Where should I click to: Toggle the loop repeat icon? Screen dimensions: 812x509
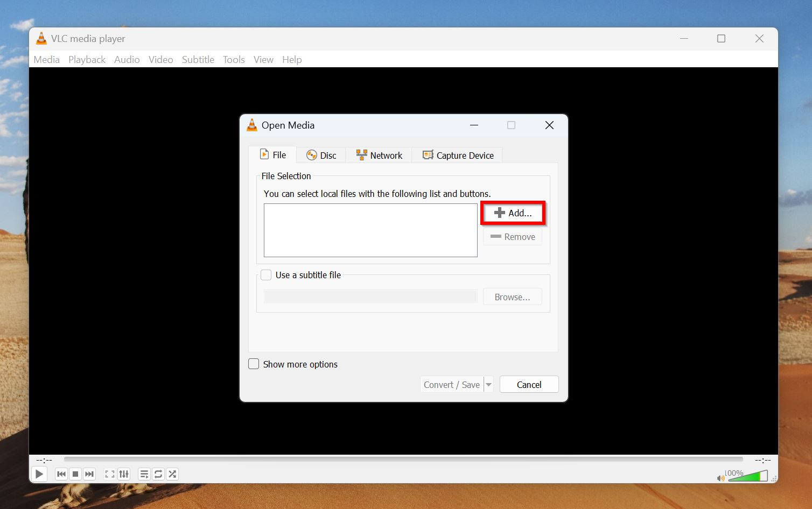[x=158, y=474]
